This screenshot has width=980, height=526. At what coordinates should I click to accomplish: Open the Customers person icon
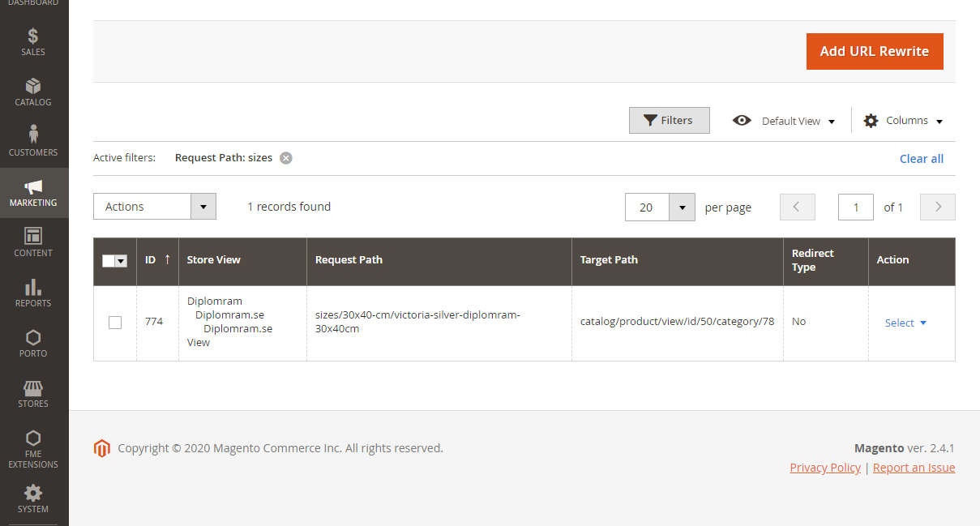(x=33, y=134)
